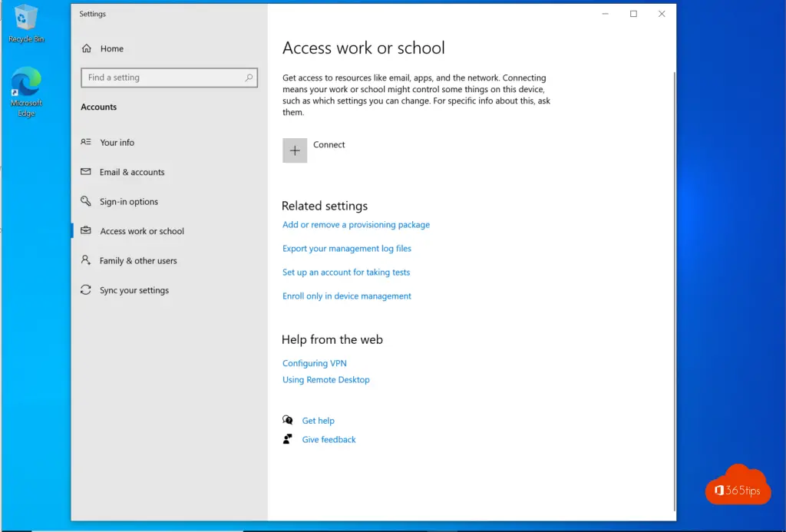This screenshot has height=532, width=786.
Task: Click the search magnifier icon
Action: tap(249, 78)
